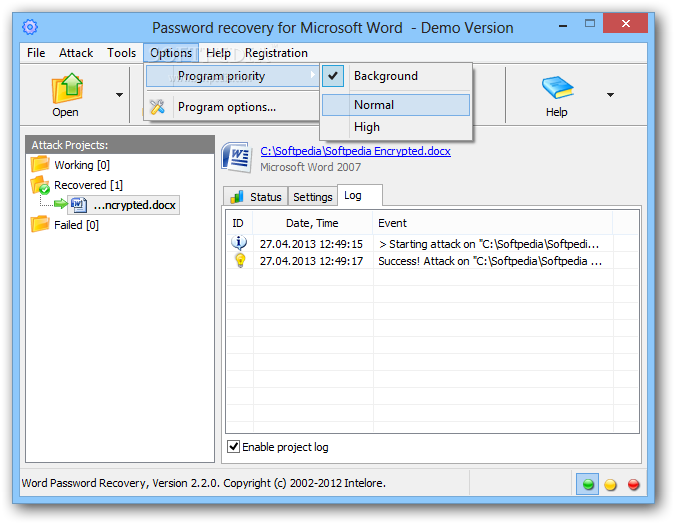Open the File menu
The image size is (675, 524).
click(x=36, y=53)
